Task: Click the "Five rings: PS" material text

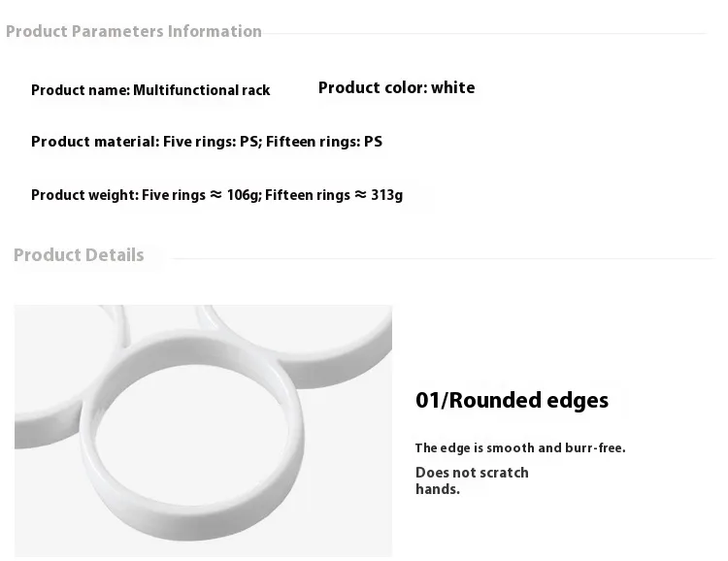Action: pyautogui.click(x=212, y=142)
